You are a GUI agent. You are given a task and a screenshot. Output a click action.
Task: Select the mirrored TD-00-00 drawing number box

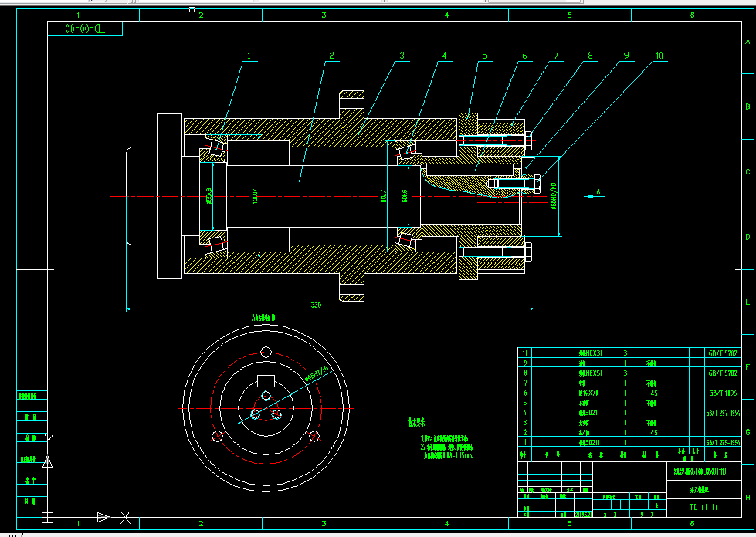tap(86, 29)
